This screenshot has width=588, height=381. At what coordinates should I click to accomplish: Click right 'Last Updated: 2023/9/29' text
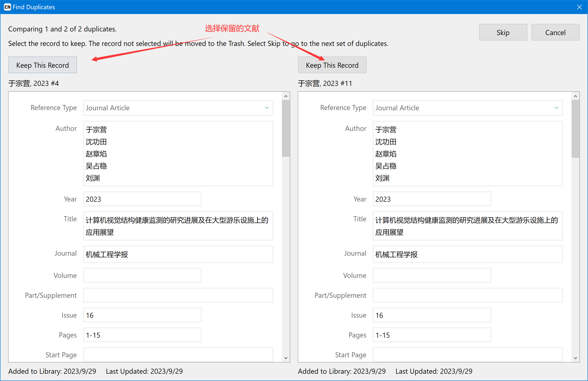coord(434,371)
